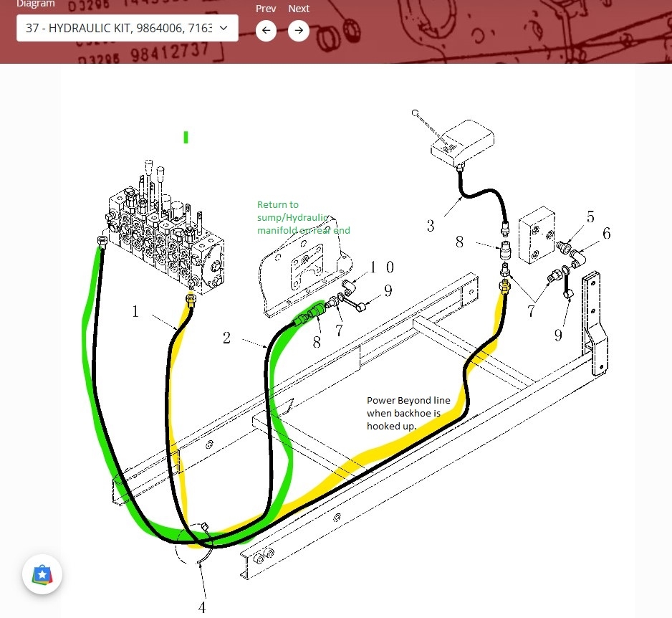Screen dimensions: 672x618
Task: Select part number 4 at bottom
Action: click(202, 607)
